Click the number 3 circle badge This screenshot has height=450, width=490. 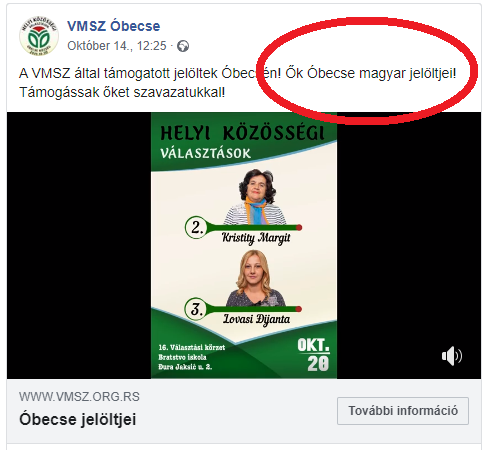click(196, 309)
